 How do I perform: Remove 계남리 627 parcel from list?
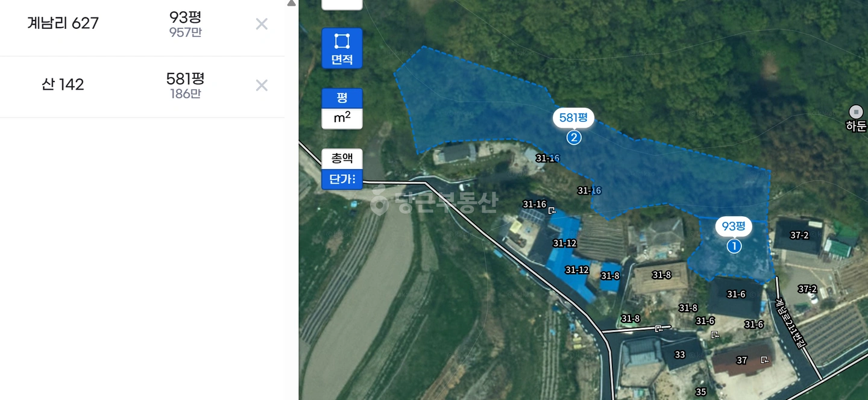(262, 24)
